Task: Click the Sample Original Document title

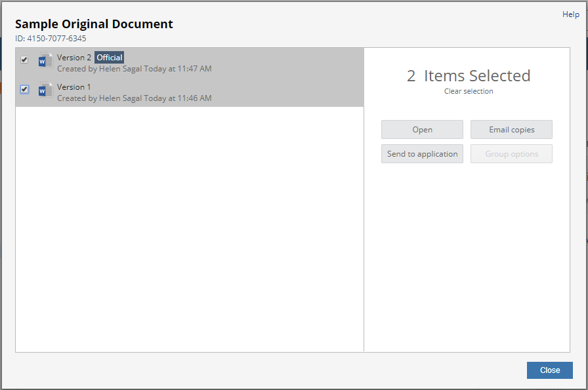Action: click(x=94, y=24)
